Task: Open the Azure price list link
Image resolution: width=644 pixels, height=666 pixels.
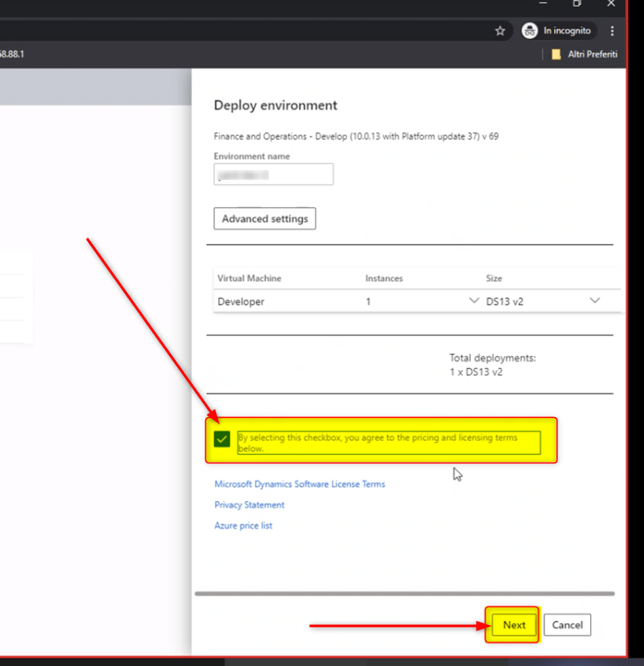Action: click(x=243, y=526)
